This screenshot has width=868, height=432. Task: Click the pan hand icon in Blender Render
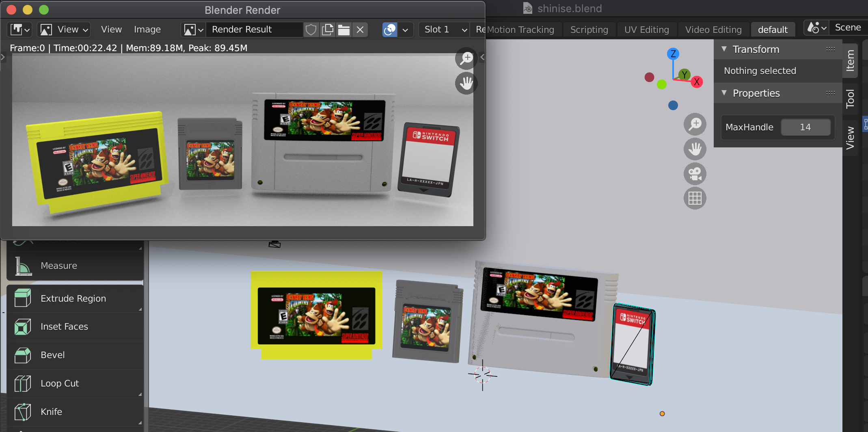pyautogui.click(x=466, y=83)
